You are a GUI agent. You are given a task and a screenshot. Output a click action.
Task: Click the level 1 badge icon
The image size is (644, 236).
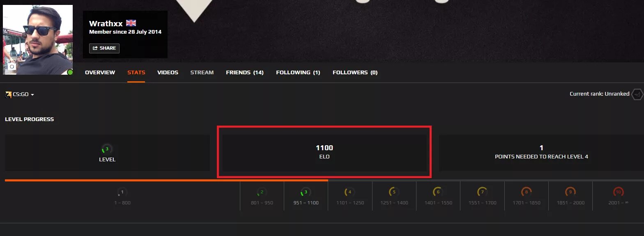(x=122, y=192)
